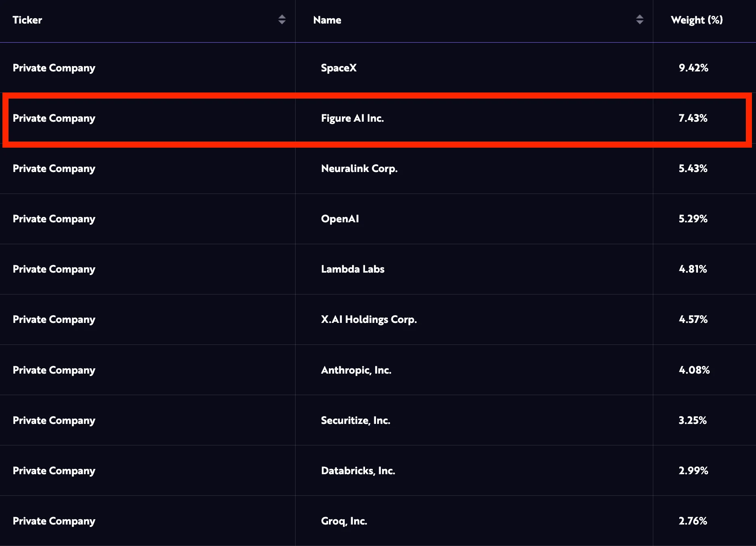
Task: Click SpaceX's 9.42% weight value
Action: click(x=693, y=68)
